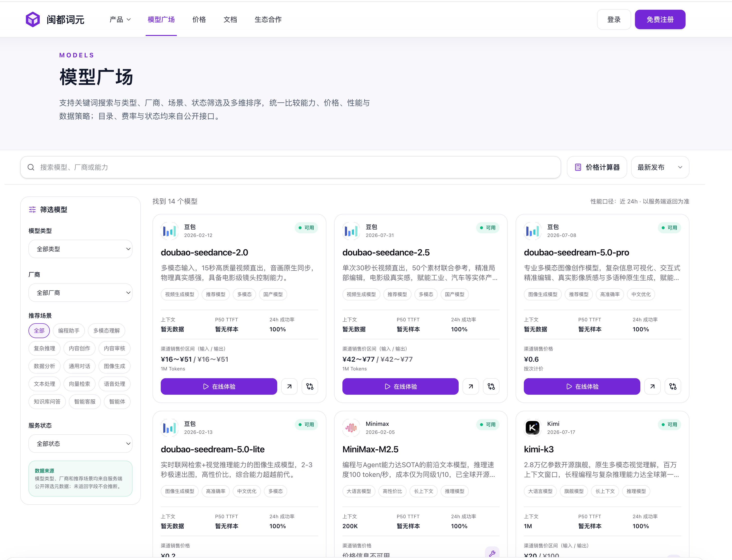732x560 pixels.
Task: Click compare icon on doubao-seedance-2.0 card
Action: point(310,386)
